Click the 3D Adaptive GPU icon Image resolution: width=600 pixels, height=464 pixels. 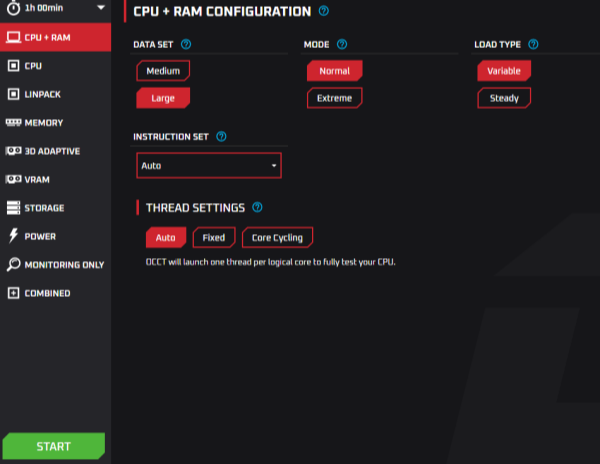(13, 151)
